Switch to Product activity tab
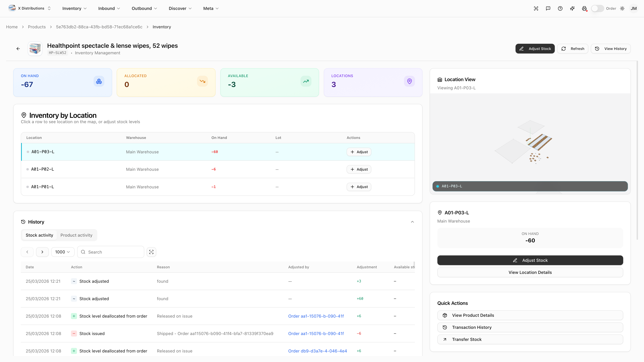 click(76, 235)
